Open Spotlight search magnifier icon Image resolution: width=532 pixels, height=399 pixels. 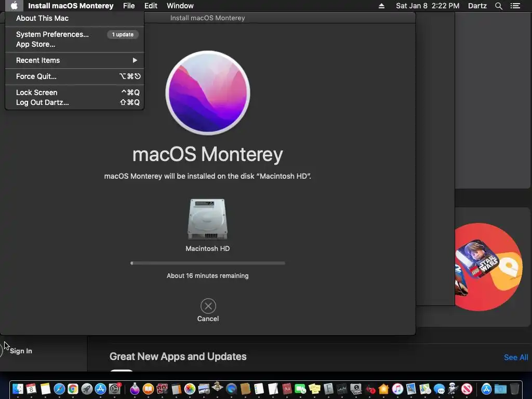pyautogui.click(x=498, y=6)
